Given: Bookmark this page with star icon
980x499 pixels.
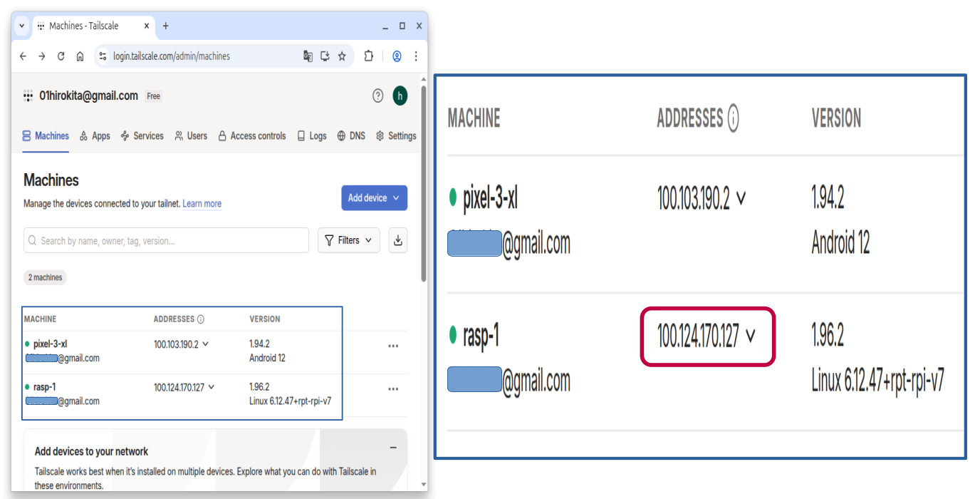Looking at the screenshot, I should pyautogui.click(x=342, y=56).
